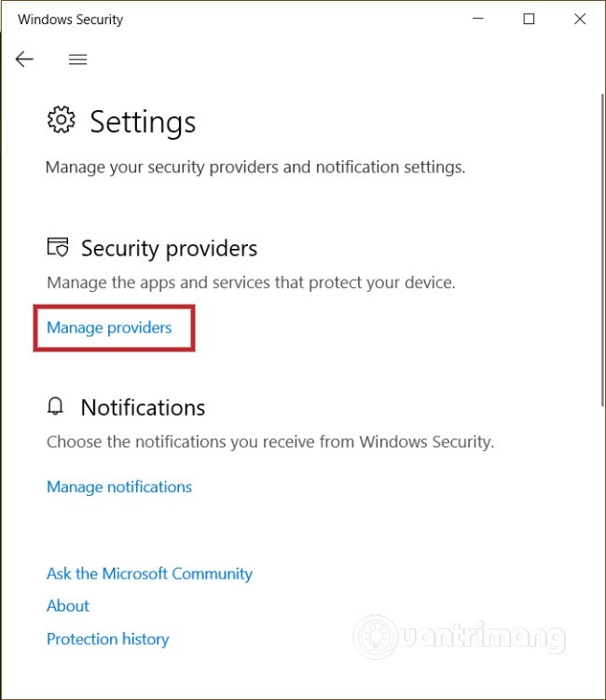Click the Notifications bell icon
Viewport: 606px width, 700px height.
[x=57, y=407]
